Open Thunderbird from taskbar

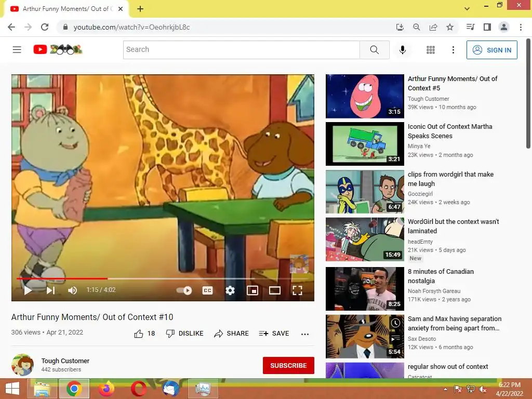tap(171, 389)
